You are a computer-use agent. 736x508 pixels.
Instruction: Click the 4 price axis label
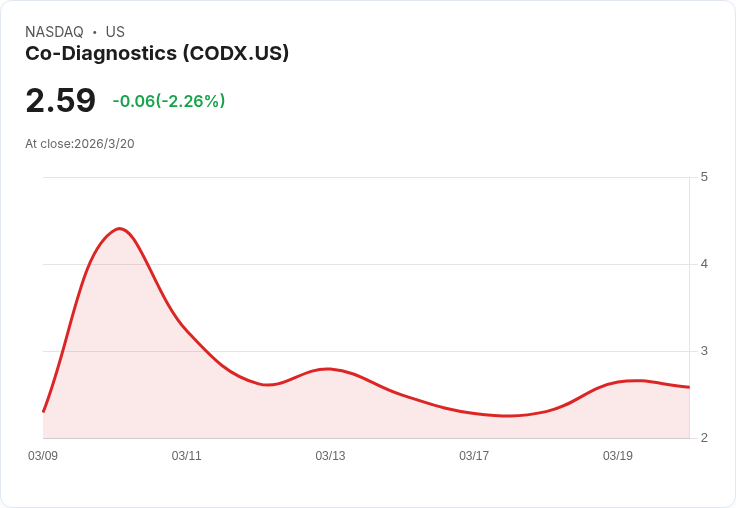point(704,264)
